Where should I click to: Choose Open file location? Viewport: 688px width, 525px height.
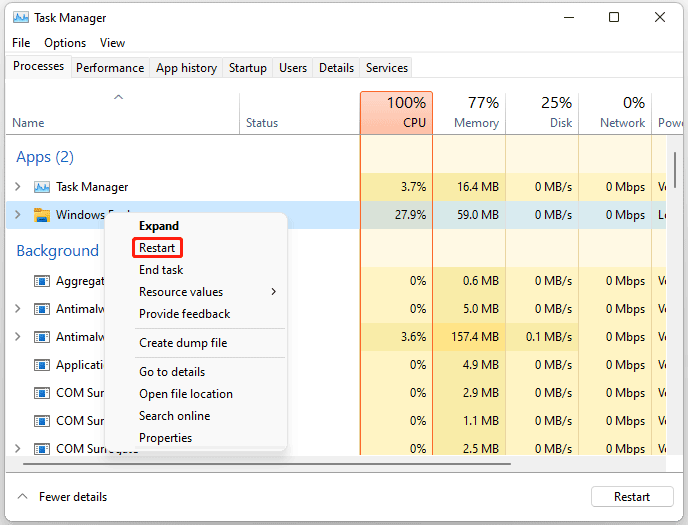(x=186, y=393)
